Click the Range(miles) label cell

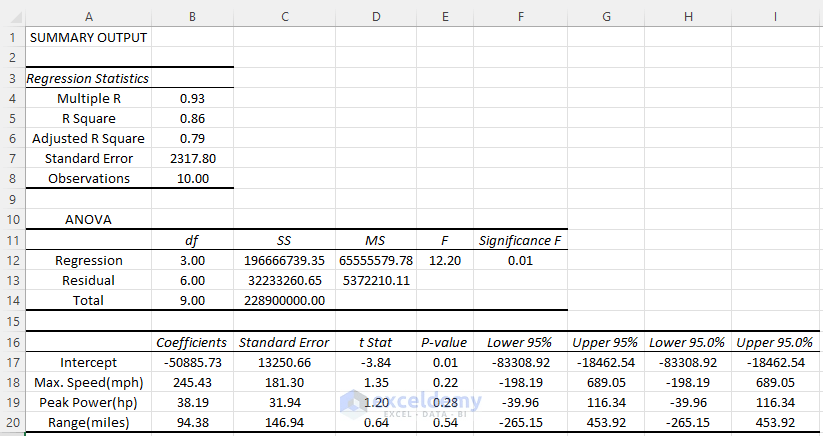point(89,422)
